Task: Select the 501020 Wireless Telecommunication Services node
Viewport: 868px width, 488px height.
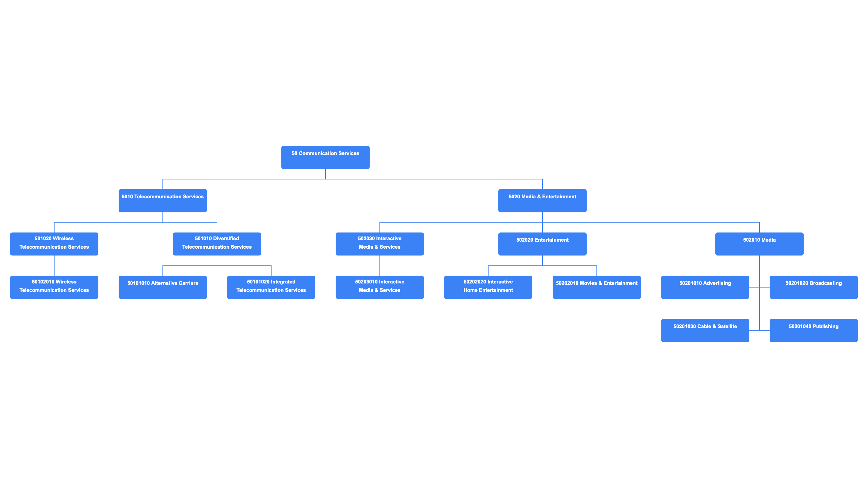Action: (54, 243)
